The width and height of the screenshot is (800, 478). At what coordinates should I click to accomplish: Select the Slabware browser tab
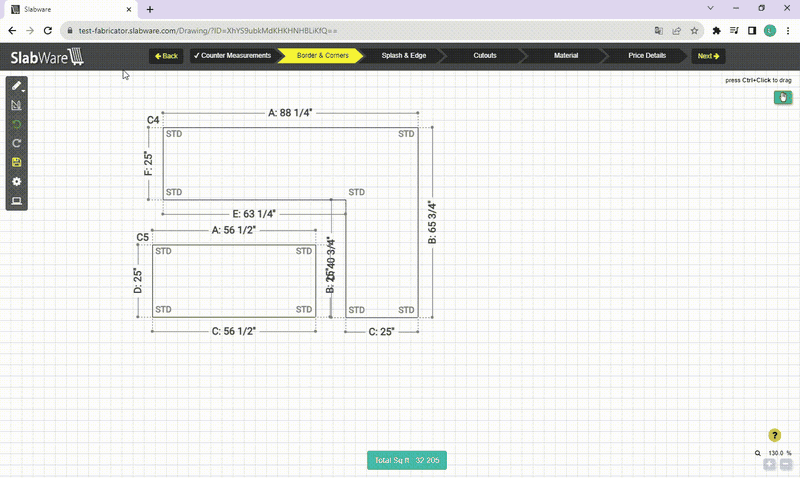tap(71, 9)
